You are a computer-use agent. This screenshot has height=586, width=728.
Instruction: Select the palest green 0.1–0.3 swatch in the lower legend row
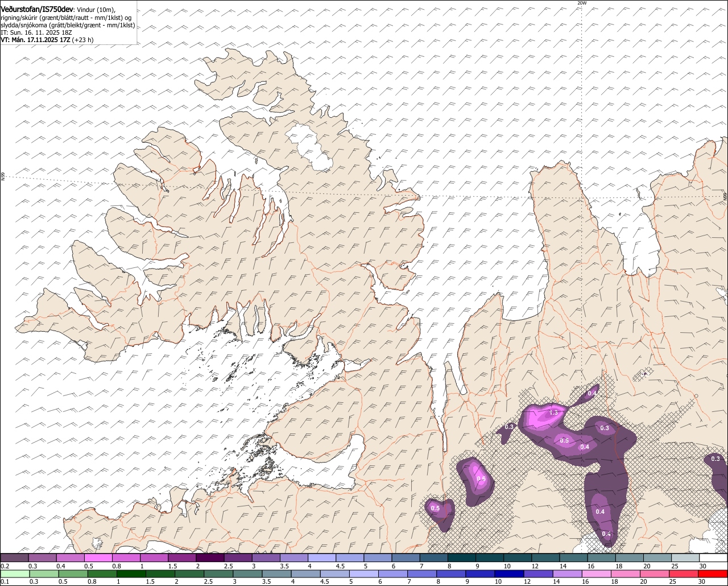tap(15, 573)
